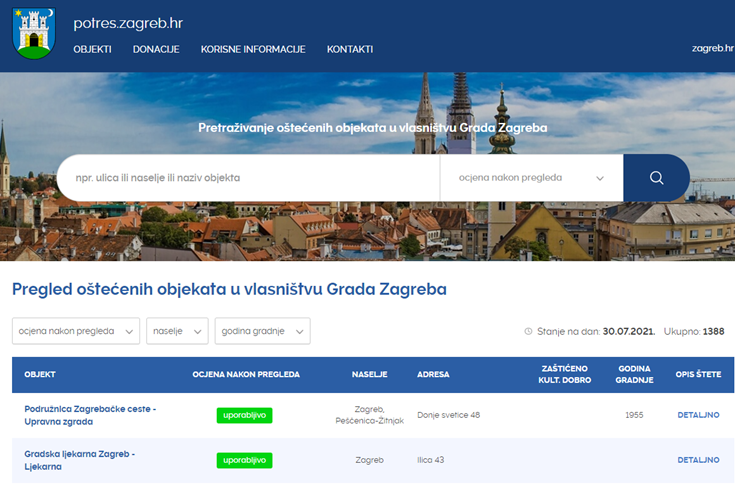Open the OBJEKTI menu item

[x=92, y=49]
